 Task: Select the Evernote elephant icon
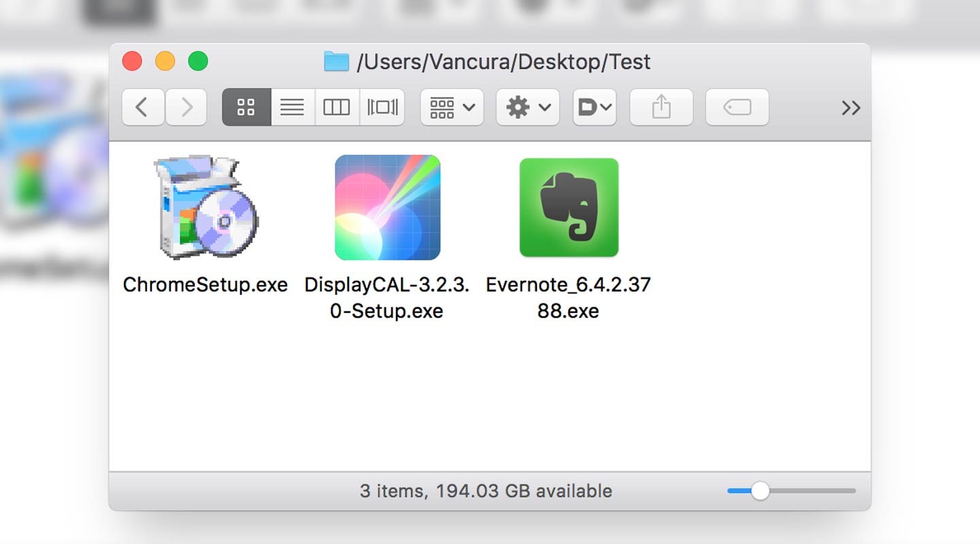tap(569, 207)
